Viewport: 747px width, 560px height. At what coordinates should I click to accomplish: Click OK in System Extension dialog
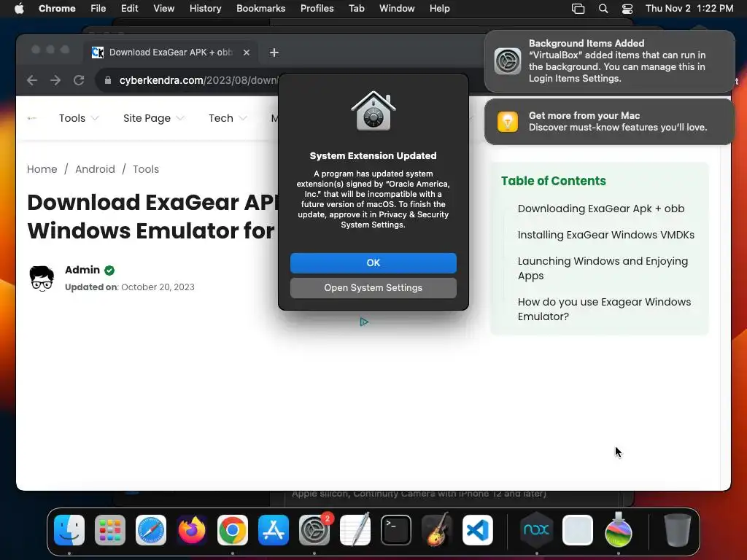pos(373,262)
